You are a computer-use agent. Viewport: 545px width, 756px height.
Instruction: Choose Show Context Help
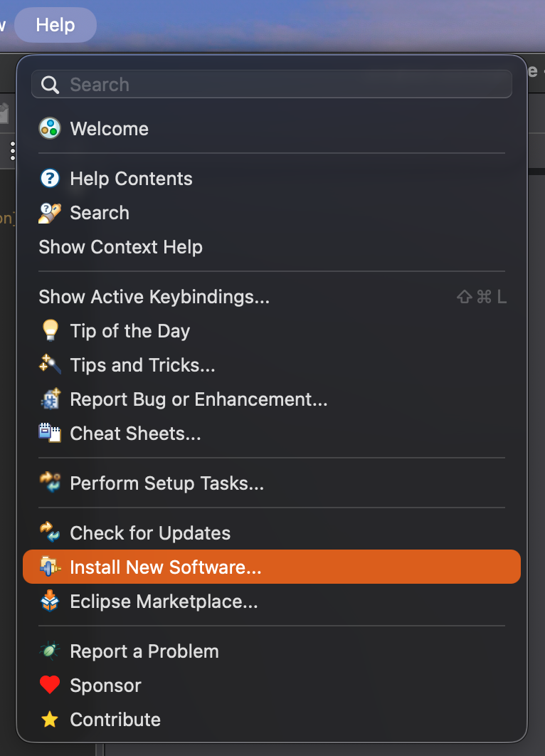pos(272,247)
